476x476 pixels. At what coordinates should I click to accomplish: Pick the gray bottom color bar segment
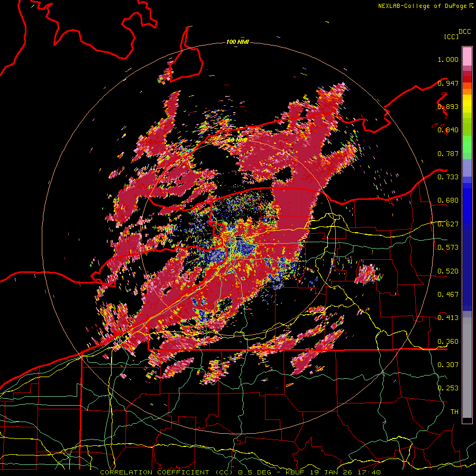pos(467,370)
